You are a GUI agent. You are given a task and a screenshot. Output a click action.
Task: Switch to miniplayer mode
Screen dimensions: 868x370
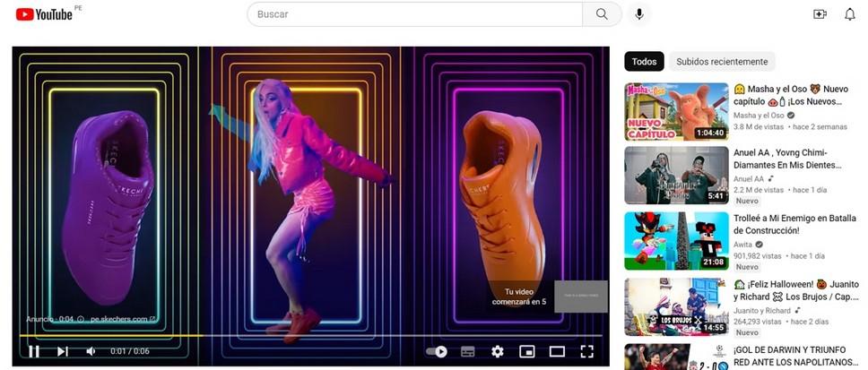(527, 351)
